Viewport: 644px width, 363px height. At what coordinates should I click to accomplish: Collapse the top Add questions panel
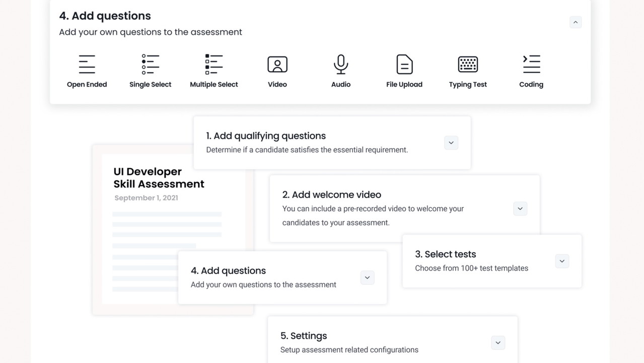pos(575,22)
